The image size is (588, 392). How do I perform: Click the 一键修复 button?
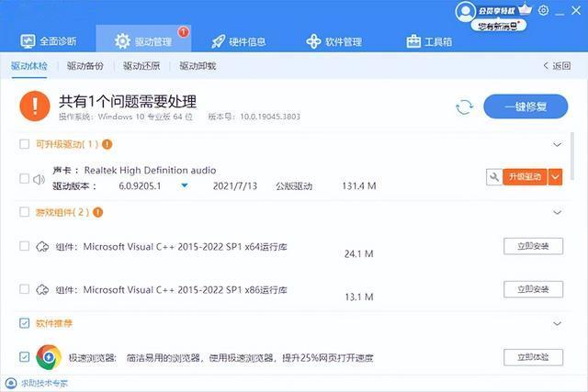[x=526, y=106]
